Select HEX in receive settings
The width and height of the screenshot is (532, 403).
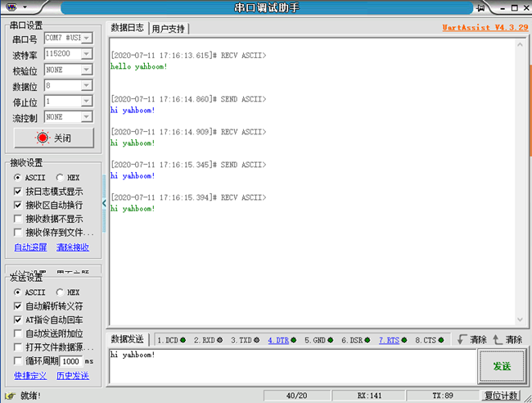click(x=60, y=177)
